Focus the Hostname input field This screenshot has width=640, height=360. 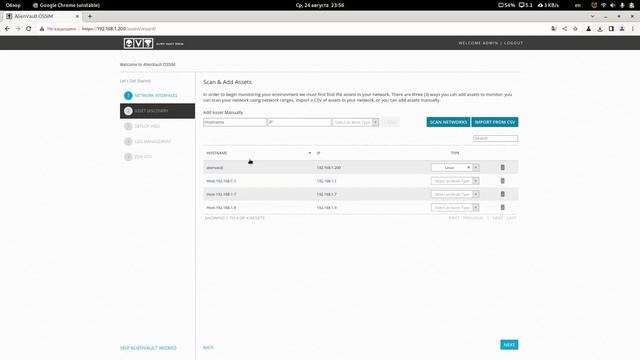235,122
